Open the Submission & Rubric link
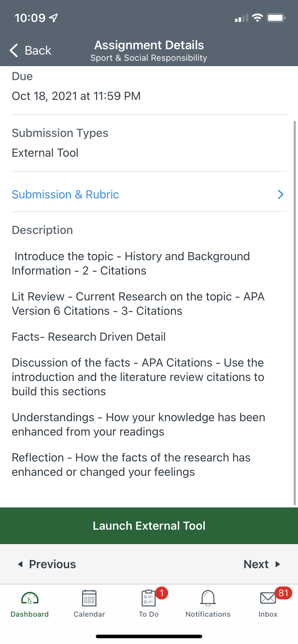The image size is (298, 644). [66, 194]
